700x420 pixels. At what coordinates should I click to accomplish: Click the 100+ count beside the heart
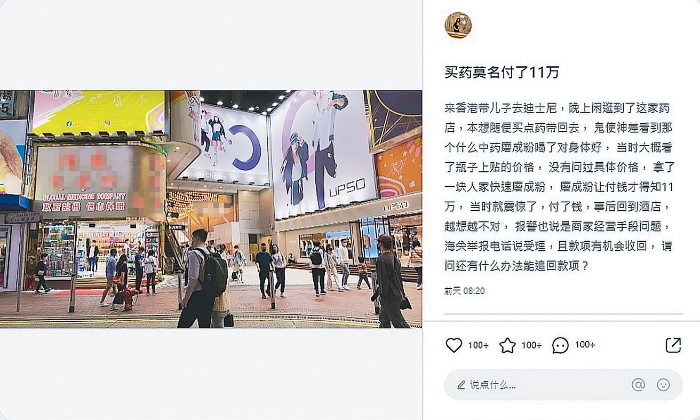(x=478, y=345)
